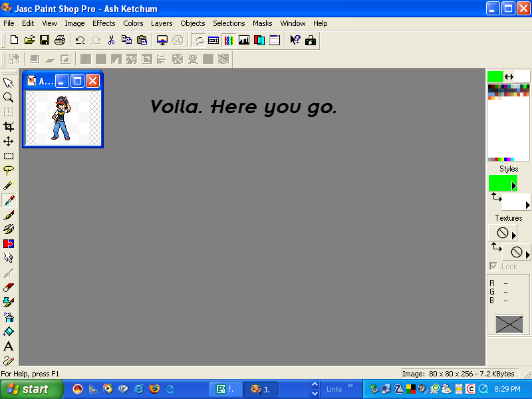This screenshot has width=532, height=399.
Task: Toggle the Layer palette icon
Action: pyautogui.click(x=259, y=40)
